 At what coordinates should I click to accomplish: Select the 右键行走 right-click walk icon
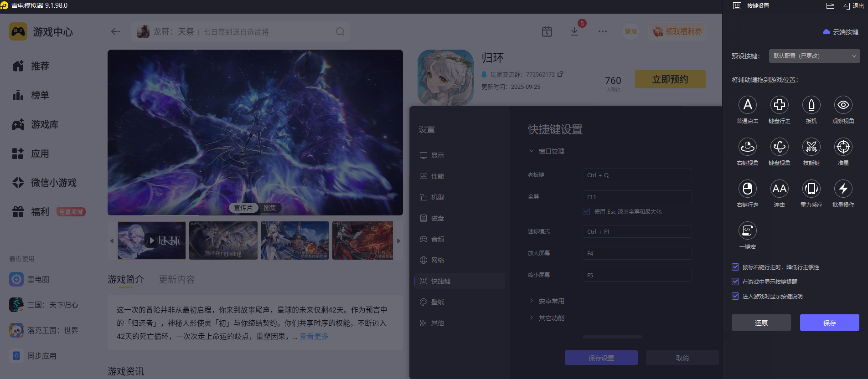[x=748, y=189]
